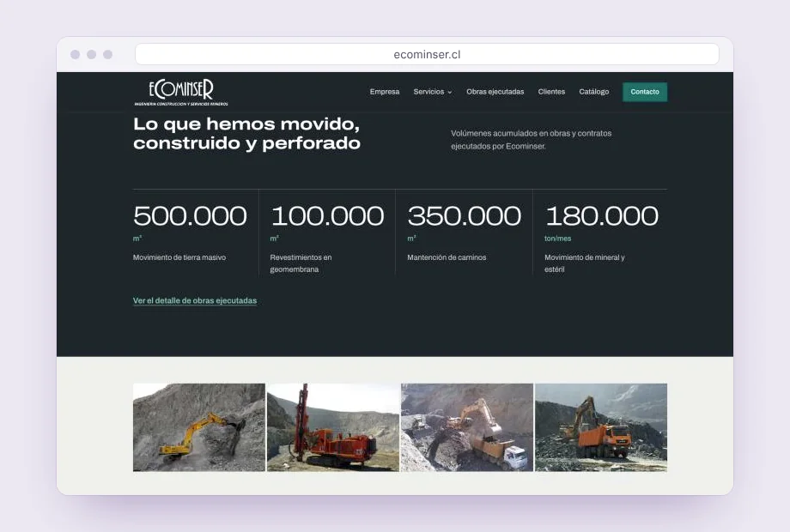Follow 'Ver el detalle de obras ejecutadas' link
Viewport: 790px width, 532px height.
(195, 300)
